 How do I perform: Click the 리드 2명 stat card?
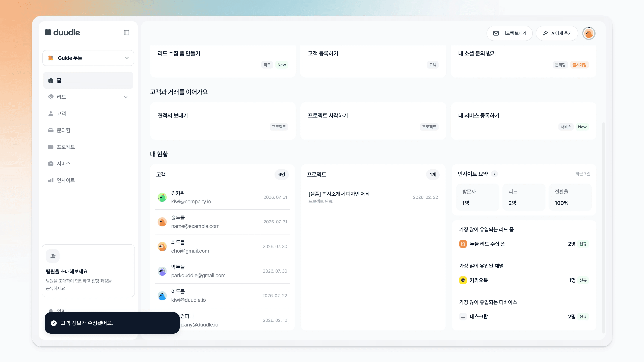524,197
